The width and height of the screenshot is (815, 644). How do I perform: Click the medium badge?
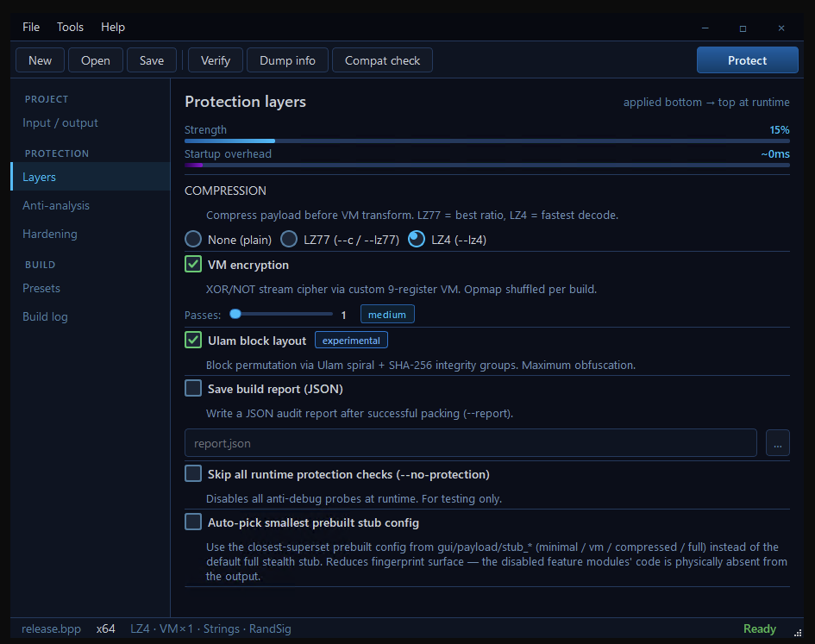click(x=387, y=314)
